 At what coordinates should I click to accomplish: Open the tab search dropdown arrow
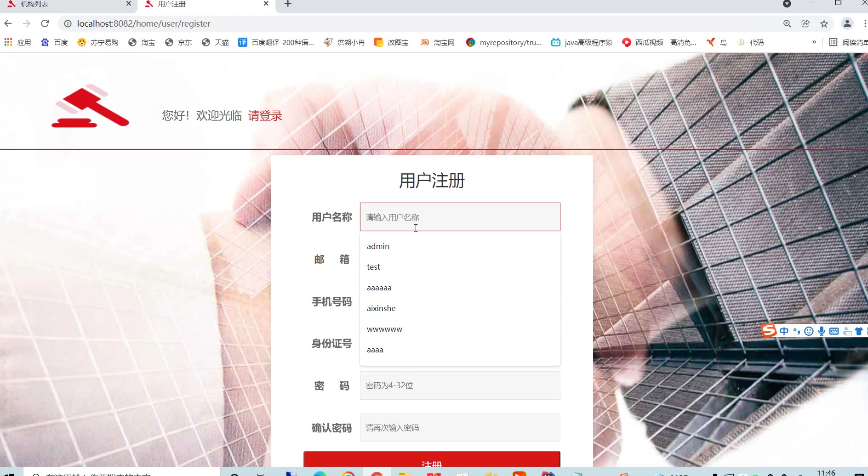coord(787,4)
